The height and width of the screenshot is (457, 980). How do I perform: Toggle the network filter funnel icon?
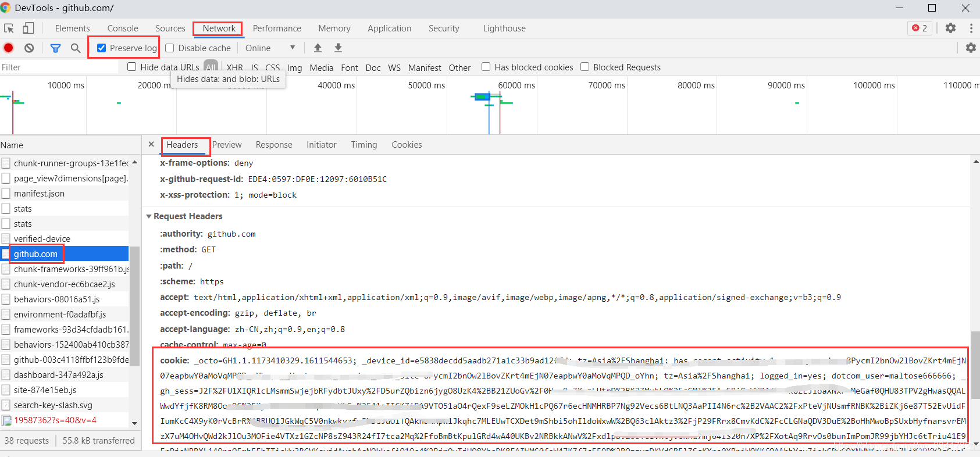click(x=55, y=48)
